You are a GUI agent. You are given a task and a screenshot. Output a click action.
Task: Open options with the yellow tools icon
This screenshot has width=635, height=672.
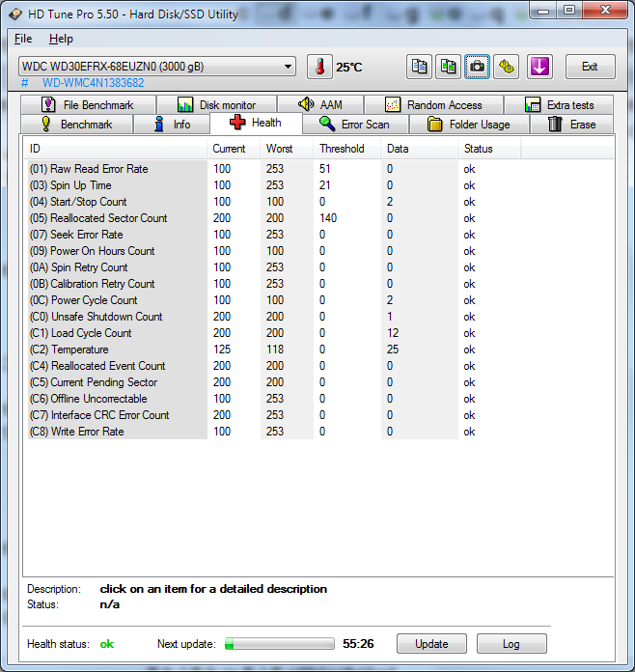(506, 67)
